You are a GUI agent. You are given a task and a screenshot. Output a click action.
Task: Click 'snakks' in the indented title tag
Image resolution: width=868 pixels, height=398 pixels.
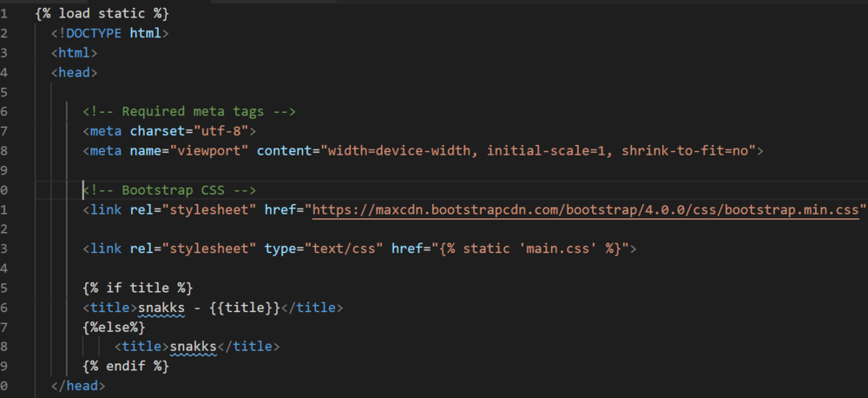(x=193, y=347)
